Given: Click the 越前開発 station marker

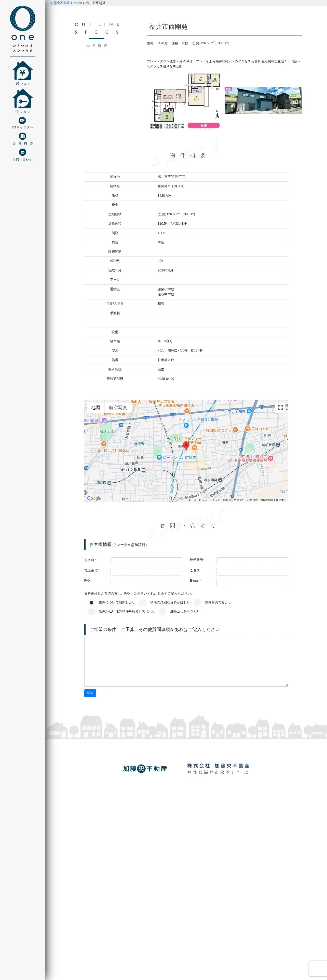Looking at the screenshot, I should [220, 480].
